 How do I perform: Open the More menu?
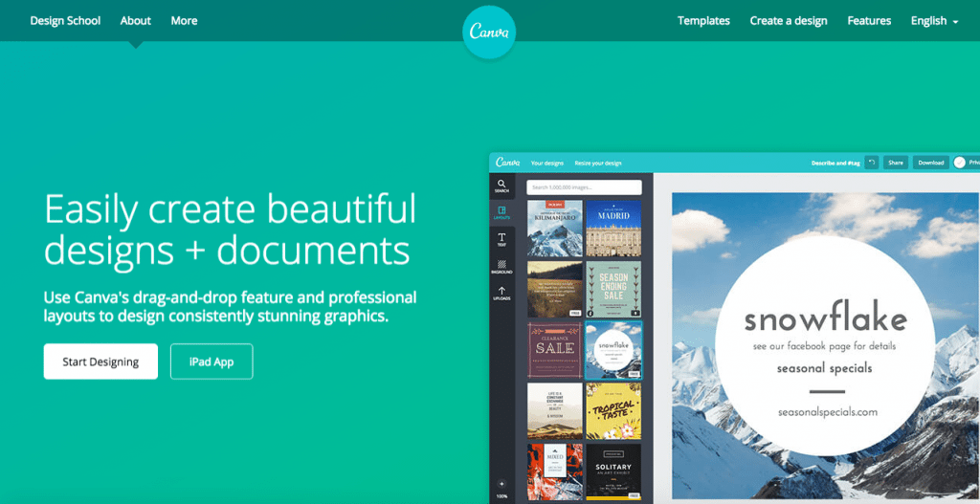pyautogui.click(x=185, y=21)
